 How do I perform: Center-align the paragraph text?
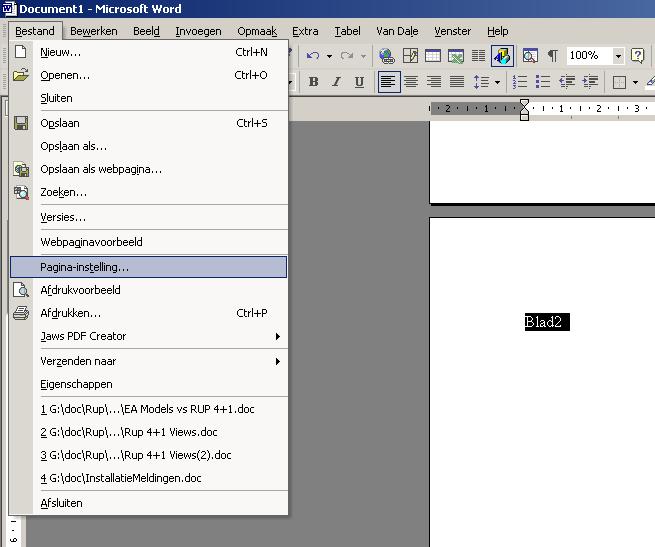tap(411, 82)
